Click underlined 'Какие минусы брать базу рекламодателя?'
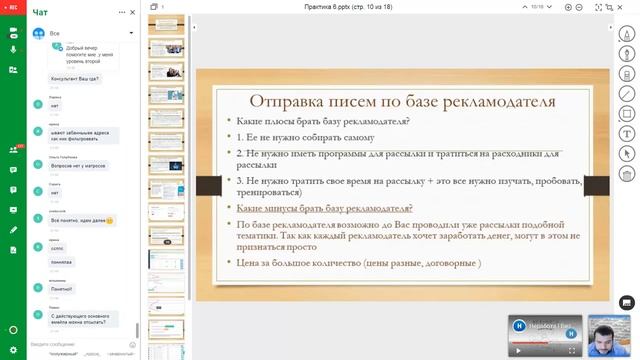 324,208
